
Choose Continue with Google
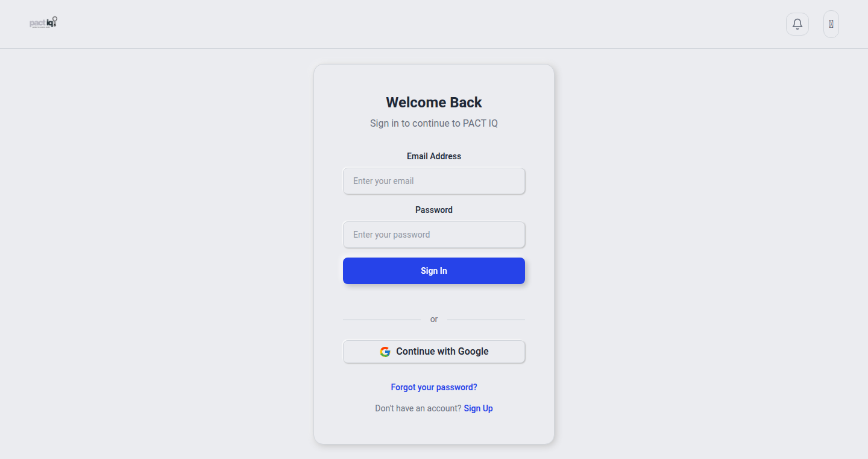click(434, 352)
